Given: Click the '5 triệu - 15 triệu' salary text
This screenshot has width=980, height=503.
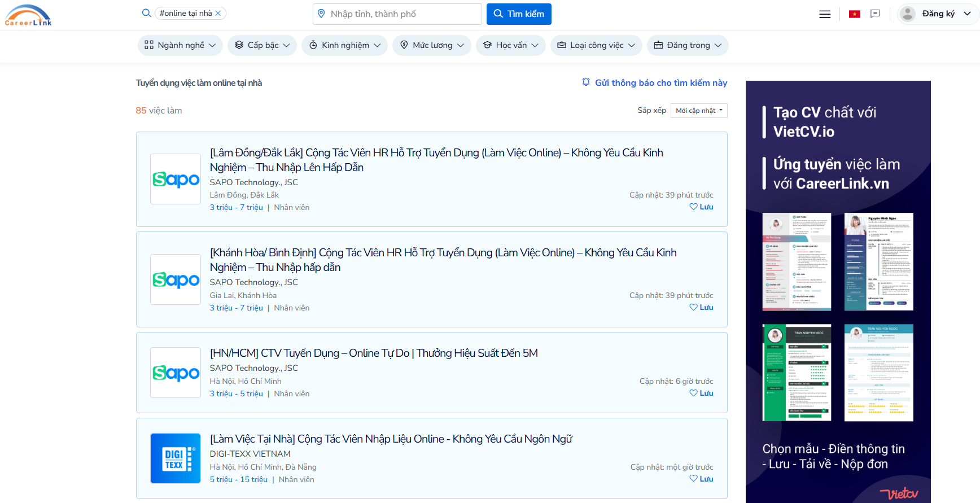Looking at the screenshot, I should tap(239, 479).
